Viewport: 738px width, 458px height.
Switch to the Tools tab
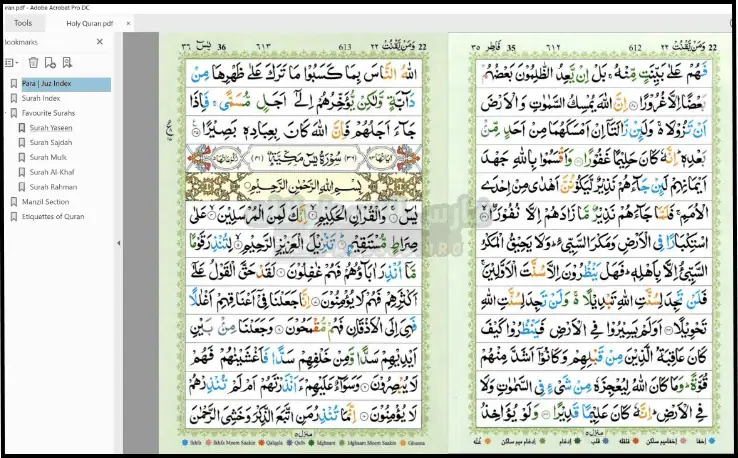click(x=23, y=22)
